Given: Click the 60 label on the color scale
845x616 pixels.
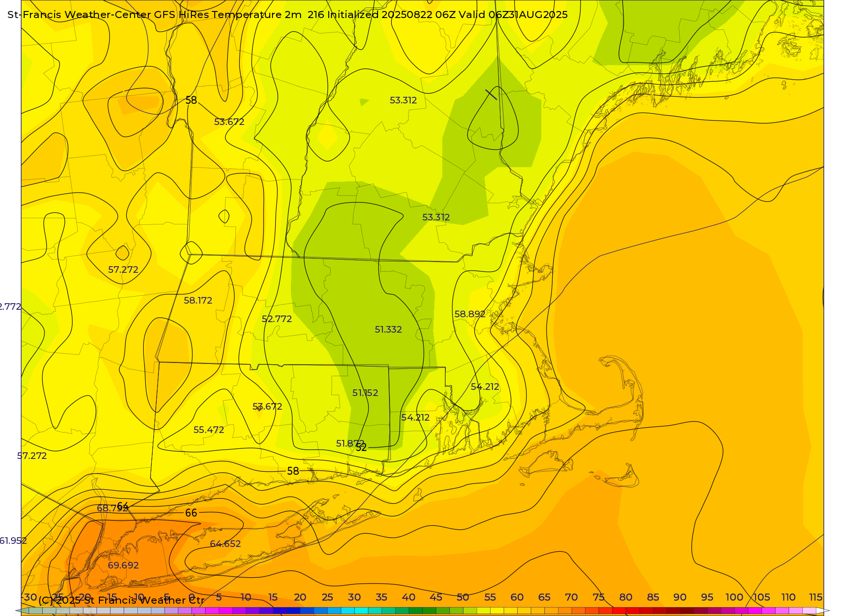Looking at the screenshot, I should click(x=517, y=597).
